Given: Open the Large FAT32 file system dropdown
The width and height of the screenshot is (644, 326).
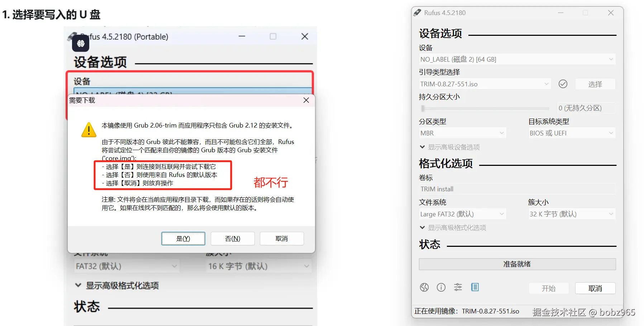Looking at the screenshot, I should tap(462, 214).
